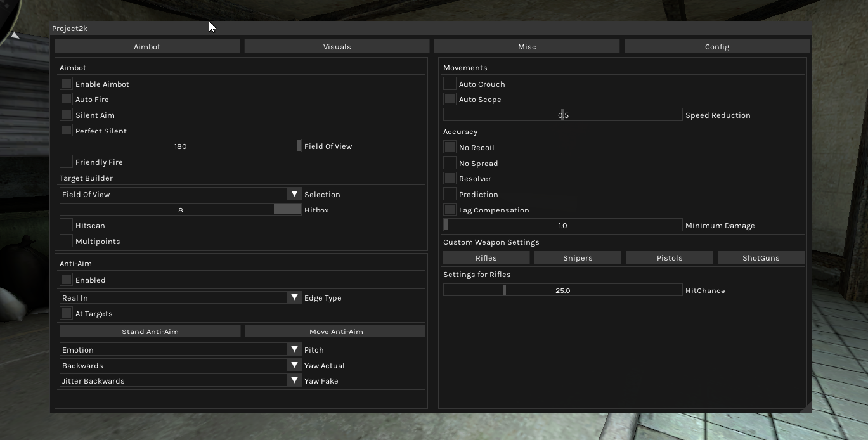Open the Misc tab
The image size is (868, 440).
pyautogui.click(x=526, y=46)
